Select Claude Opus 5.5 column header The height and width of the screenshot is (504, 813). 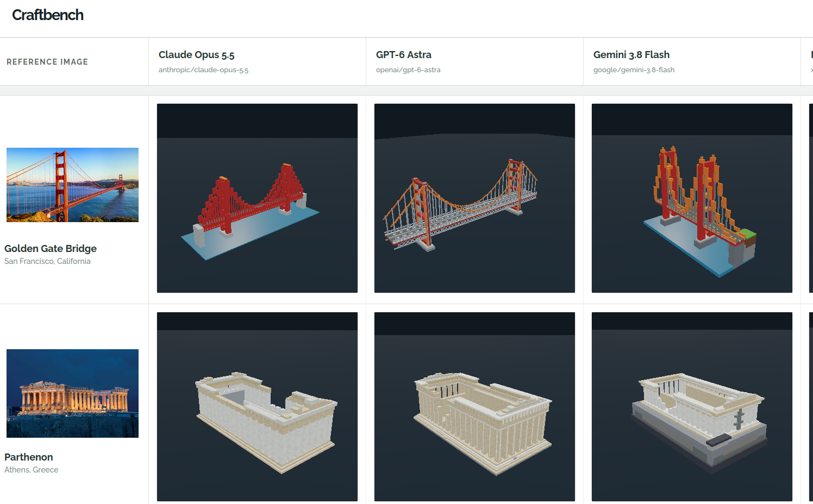(x=197, y=55)
